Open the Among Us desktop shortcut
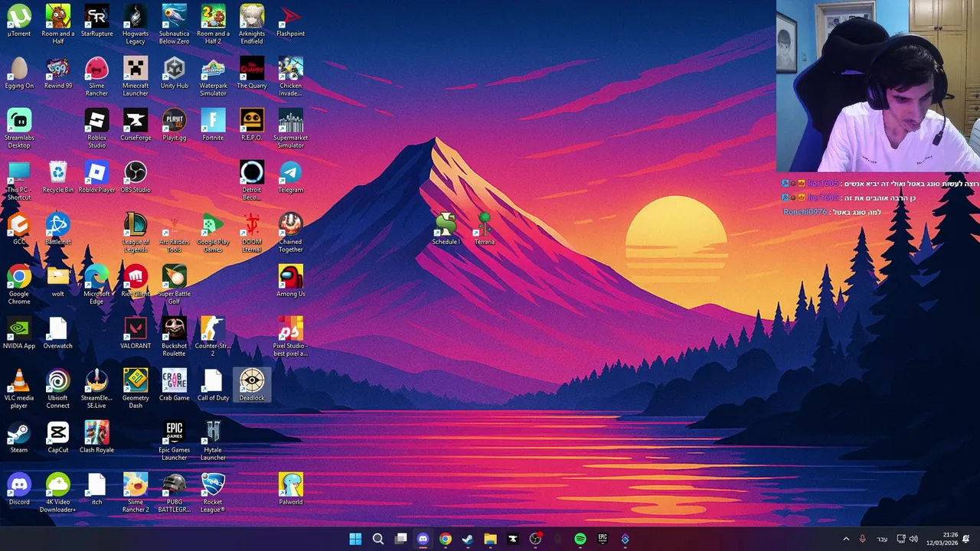 coord(290,281)
